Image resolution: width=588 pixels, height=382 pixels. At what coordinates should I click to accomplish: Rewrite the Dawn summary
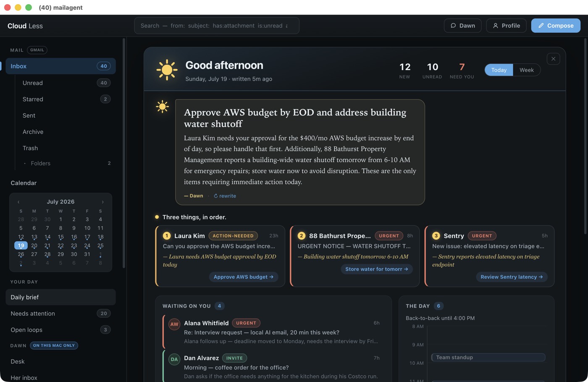click(225, 196)
